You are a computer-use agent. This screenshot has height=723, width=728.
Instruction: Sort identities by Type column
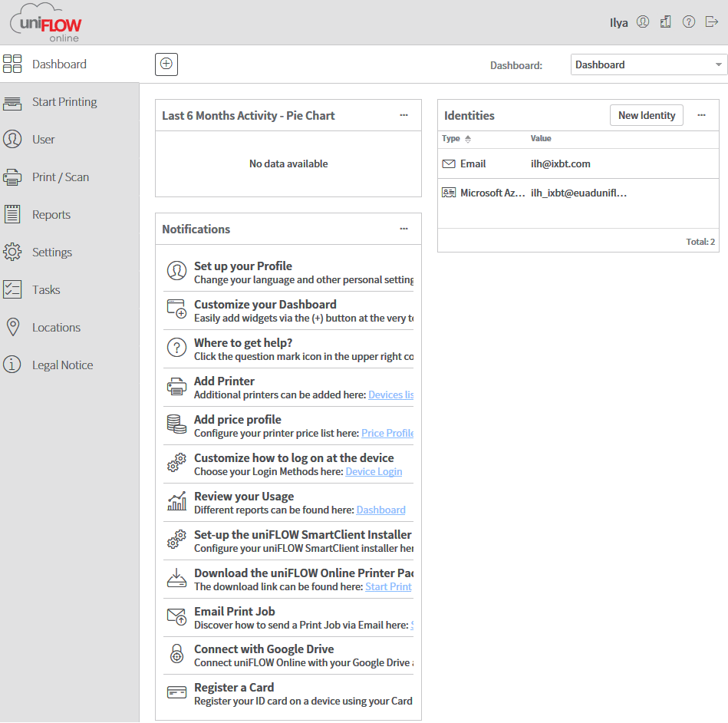coord(456,138)
